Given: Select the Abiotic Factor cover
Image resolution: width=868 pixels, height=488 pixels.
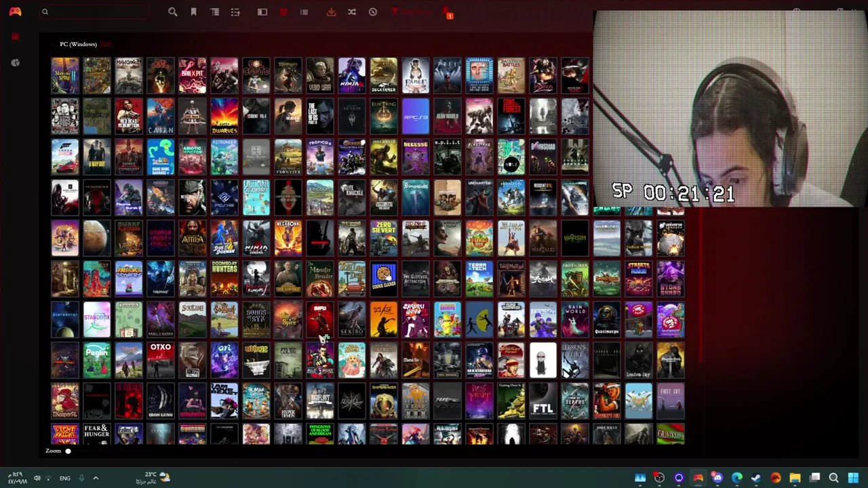Looking at the screenshot, I should [193, 157].
